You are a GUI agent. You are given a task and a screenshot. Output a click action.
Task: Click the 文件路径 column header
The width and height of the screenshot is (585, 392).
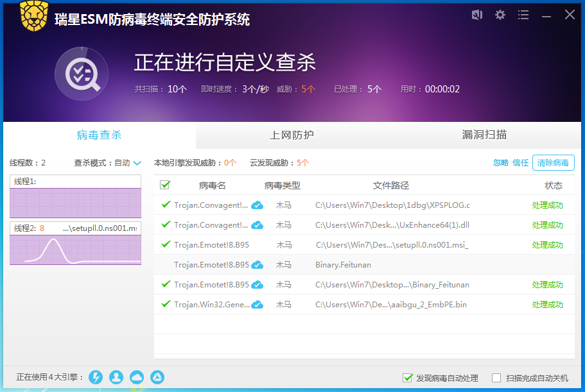[390, 185]
